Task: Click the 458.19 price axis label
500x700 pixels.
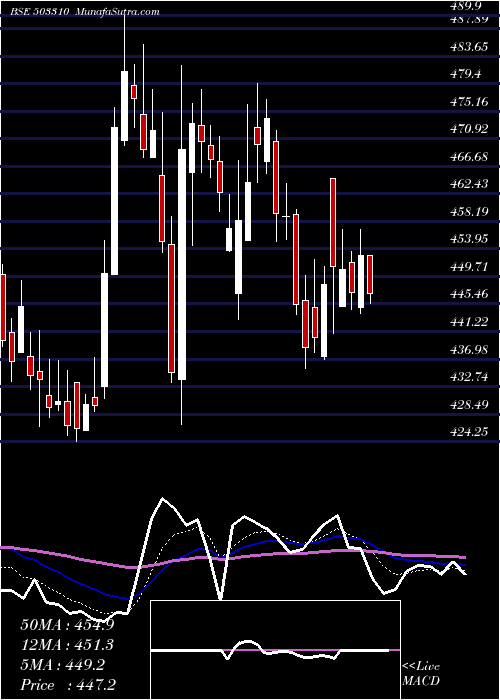Action: [x=467, y=212]
